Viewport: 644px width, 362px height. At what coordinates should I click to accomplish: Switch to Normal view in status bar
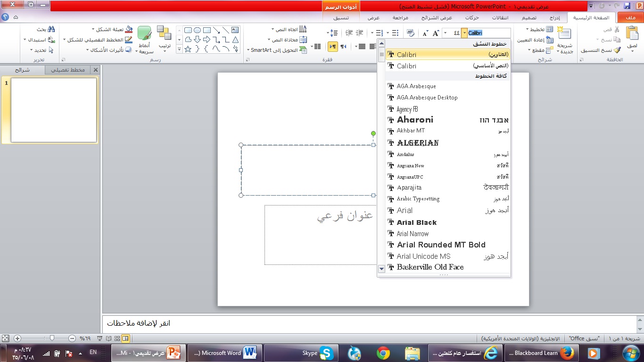point(125,338)
